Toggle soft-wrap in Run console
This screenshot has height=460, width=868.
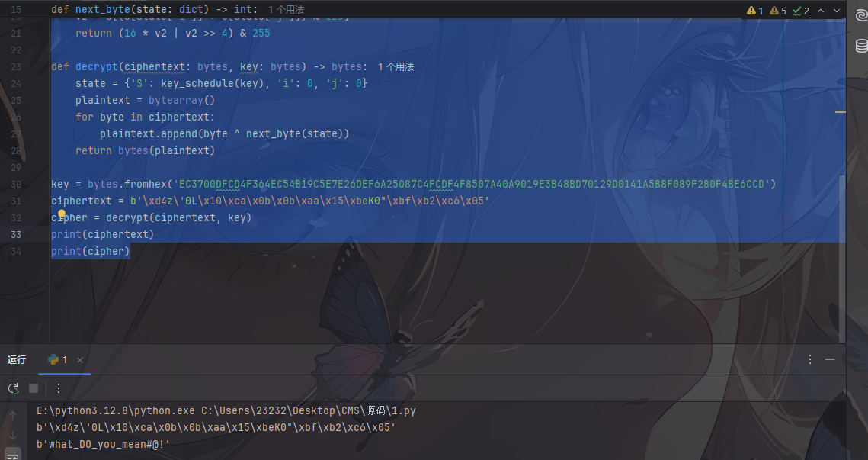pos(13,455)
